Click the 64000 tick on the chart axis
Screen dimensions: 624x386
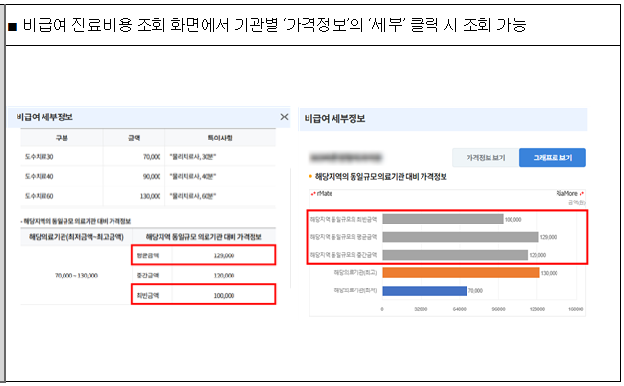[459, 309]
